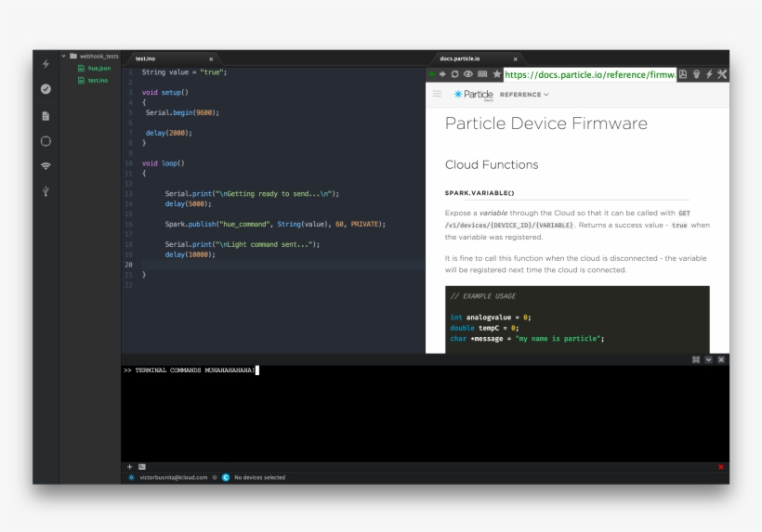Click the USB serial icon in sidebar

click(x=46, y=191)
